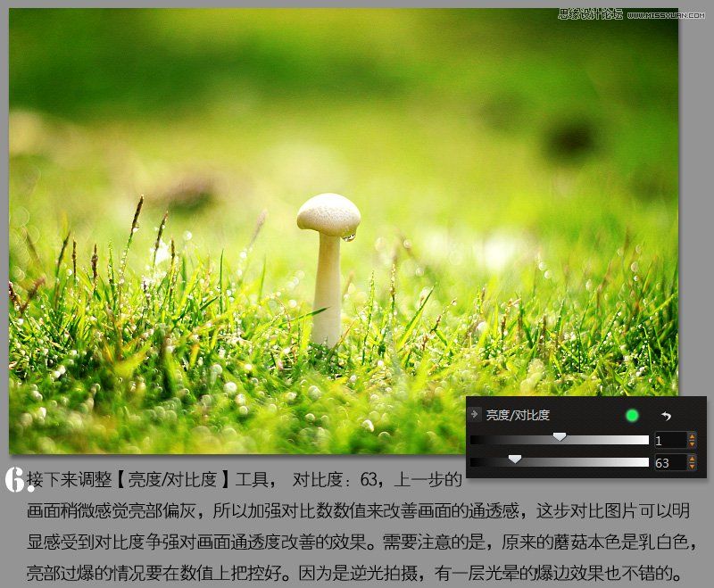Click the contrast up stepper arrow

(691, 457)
